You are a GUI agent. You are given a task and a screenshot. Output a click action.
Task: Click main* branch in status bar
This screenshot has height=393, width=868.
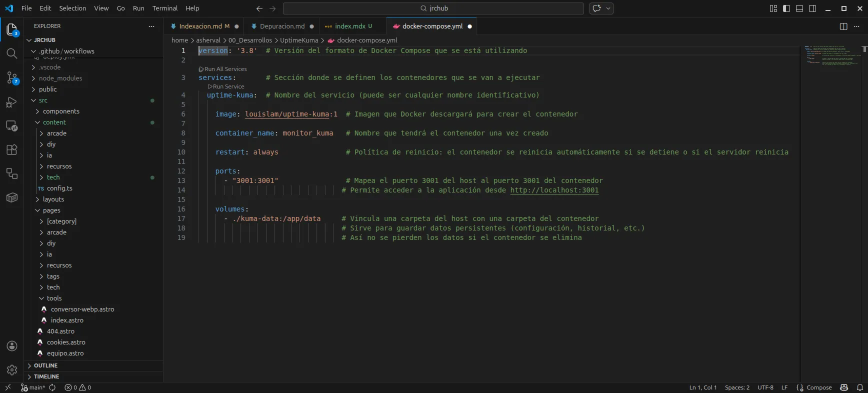click(33, 387)
